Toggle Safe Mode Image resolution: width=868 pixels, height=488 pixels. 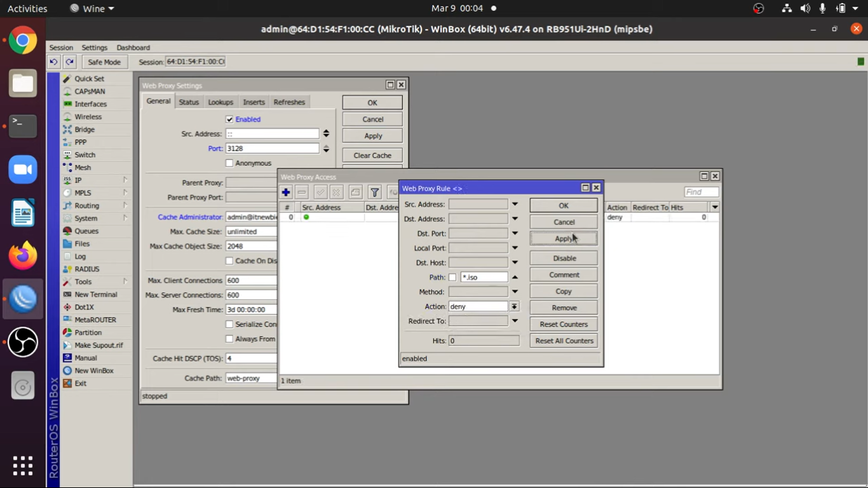coord(104,62)
